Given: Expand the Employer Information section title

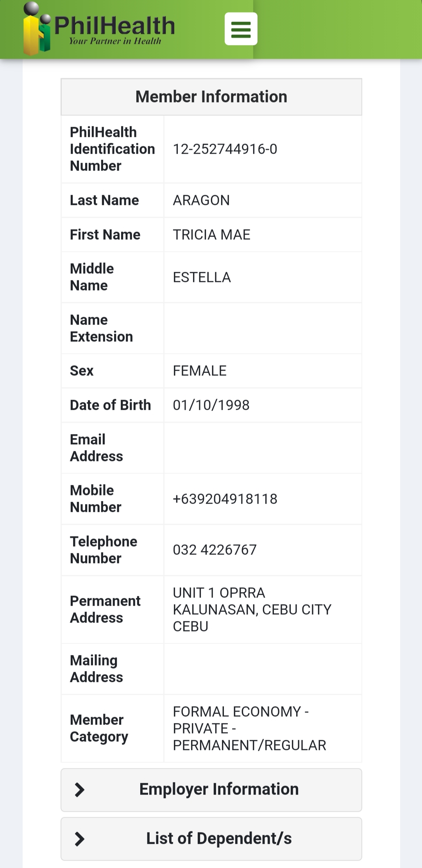Looking at the screenshot, I should click(x=219, y=789).
